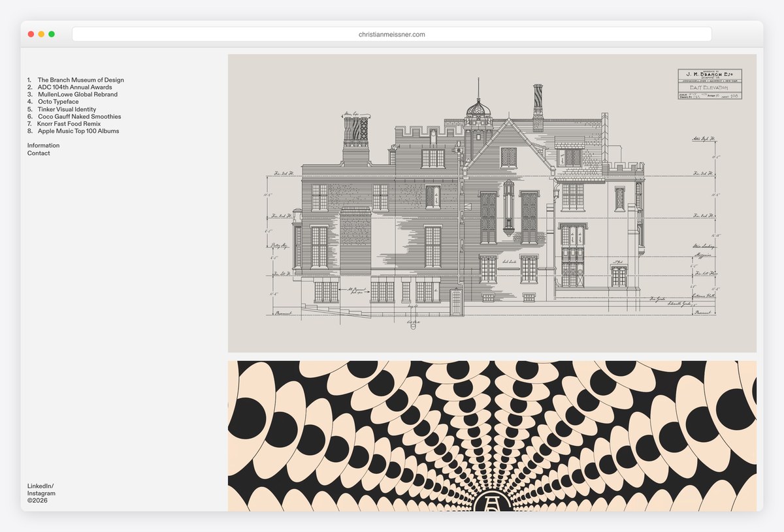Maximize the browser with green button

(x=52, y=34)
